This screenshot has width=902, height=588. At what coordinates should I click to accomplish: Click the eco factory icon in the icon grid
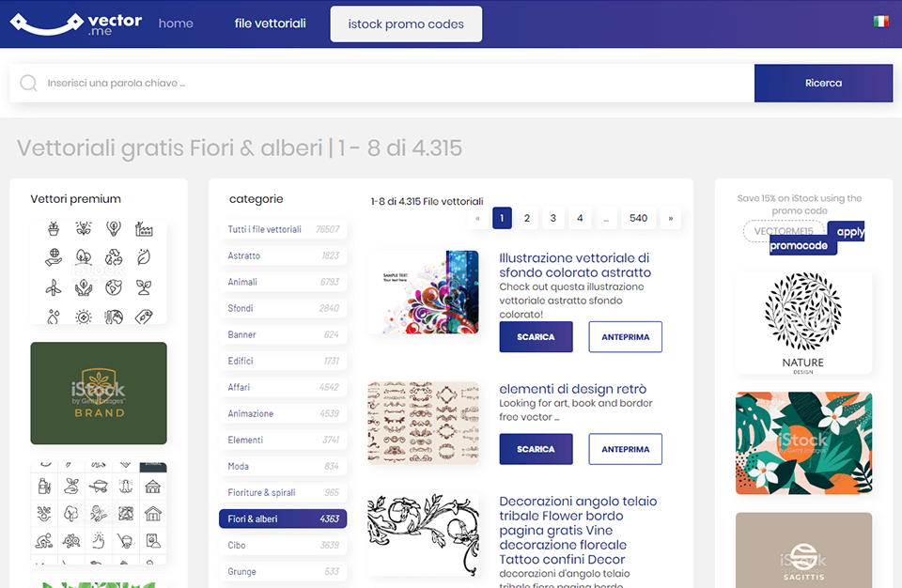144,230
